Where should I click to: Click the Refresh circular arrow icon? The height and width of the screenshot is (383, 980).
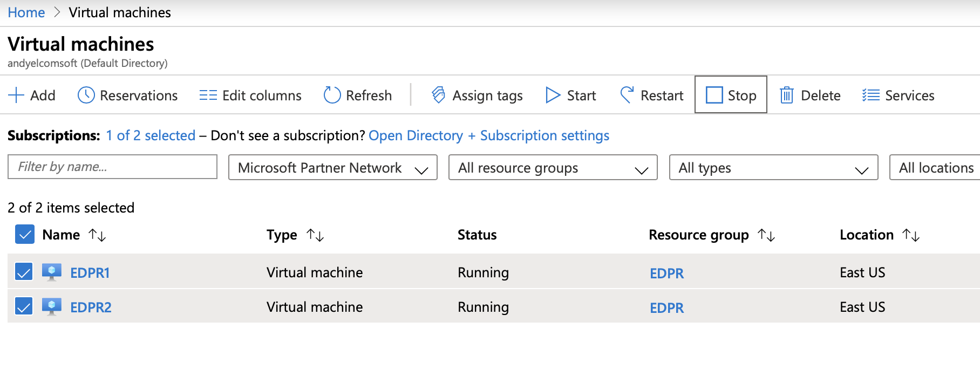332,95
